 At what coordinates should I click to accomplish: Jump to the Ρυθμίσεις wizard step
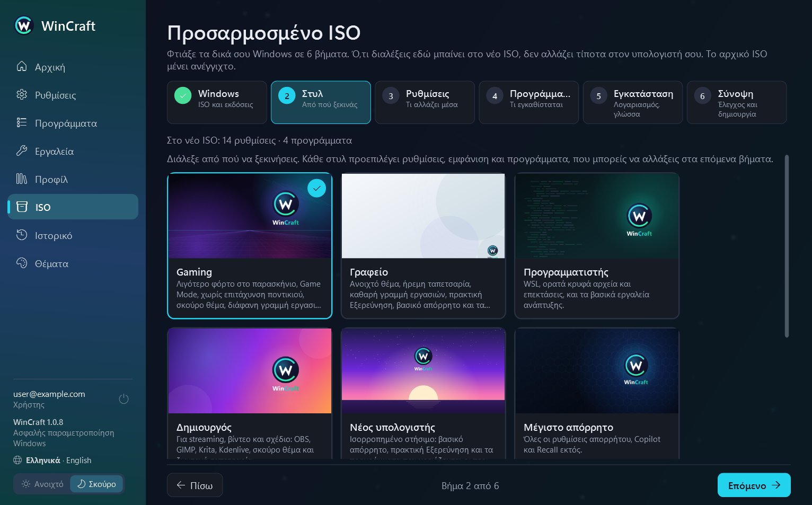pyautogui.click(x=425, y=102)
